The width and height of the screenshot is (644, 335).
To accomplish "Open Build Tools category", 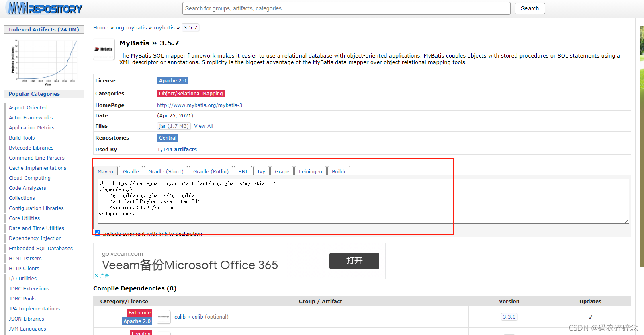I will [x=22, y=138].
